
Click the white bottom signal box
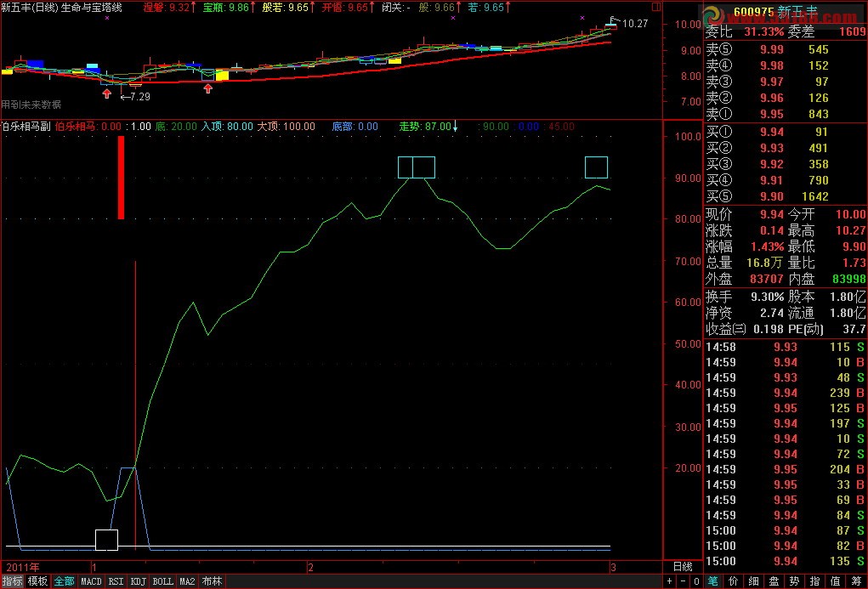tap(107, 540)
